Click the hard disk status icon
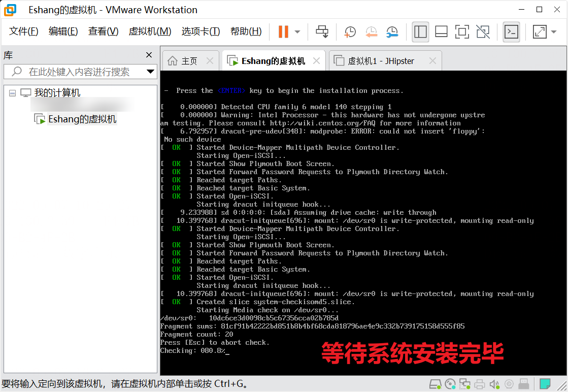Image resolution: width=568 pixels, height=392 pixels. (436, 384)
